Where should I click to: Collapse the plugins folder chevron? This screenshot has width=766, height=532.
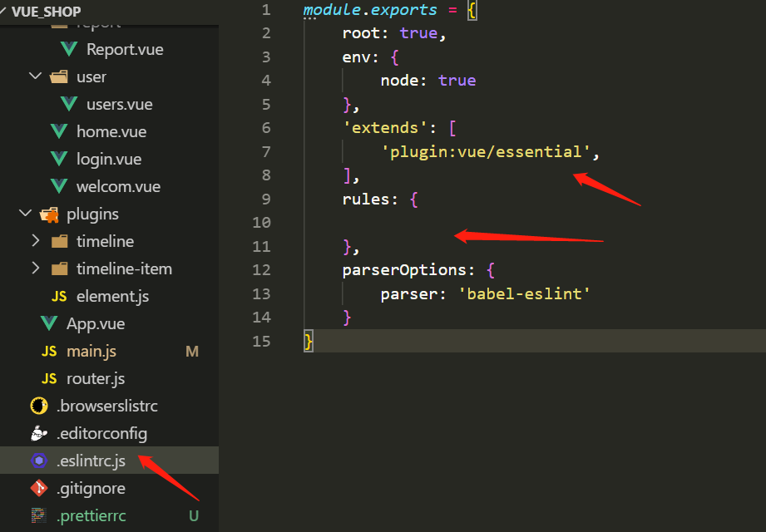(x=25, y=214)
